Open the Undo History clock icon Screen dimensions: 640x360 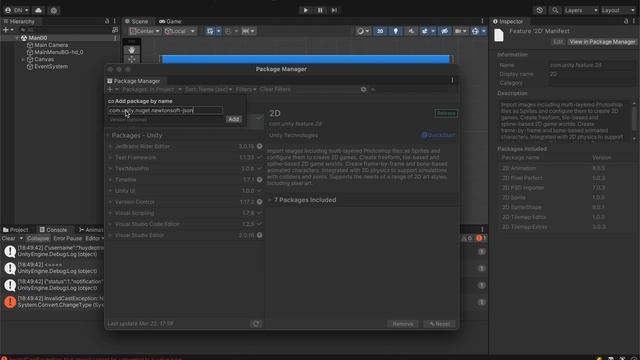(540, 10)
